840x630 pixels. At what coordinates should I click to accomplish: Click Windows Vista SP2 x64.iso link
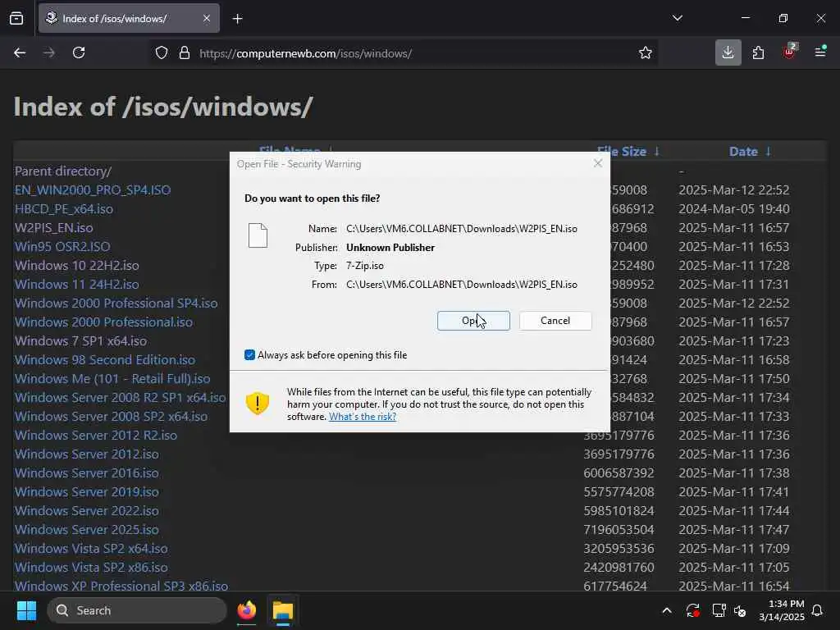91,548
